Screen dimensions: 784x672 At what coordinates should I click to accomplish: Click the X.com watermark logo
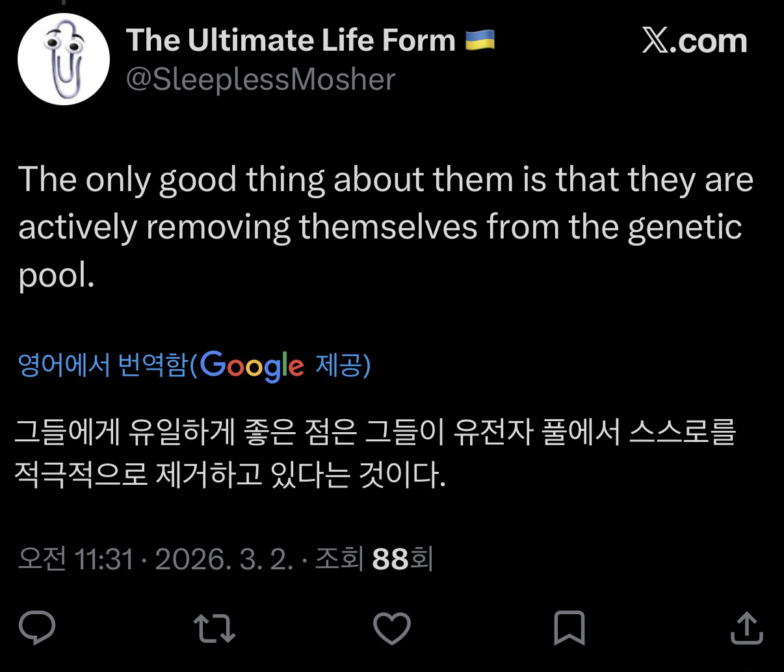694,41
